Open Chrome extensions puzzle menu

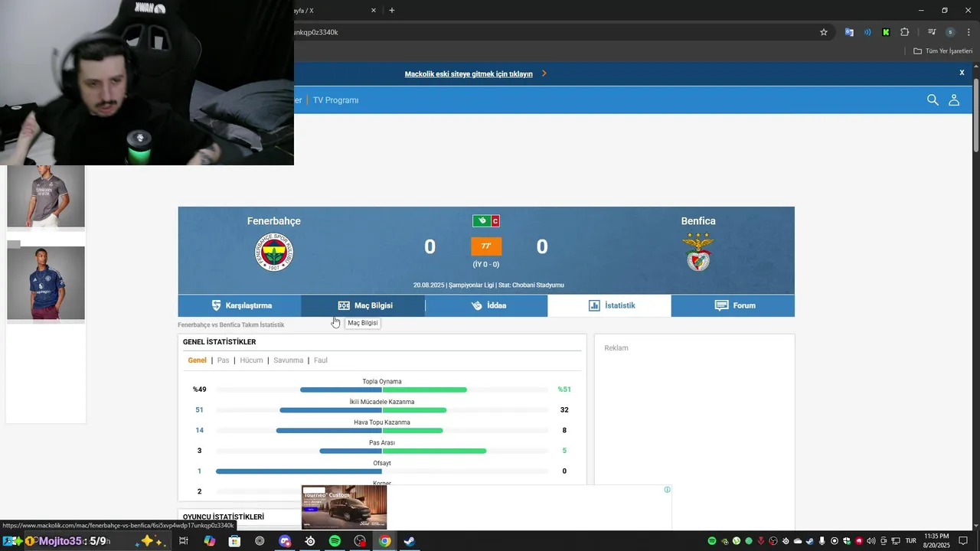tap(905, 32)
